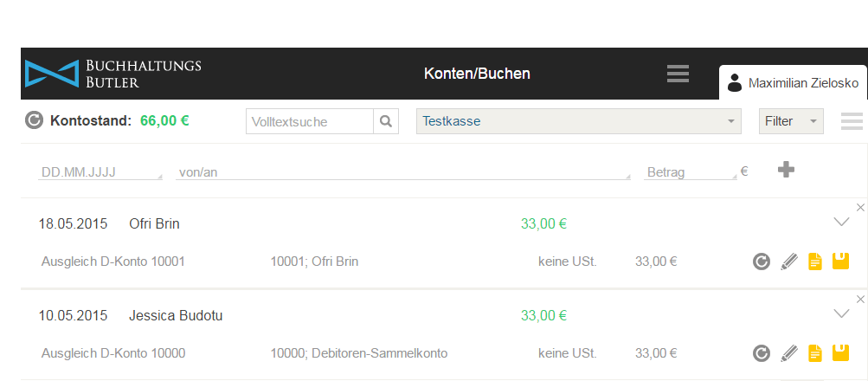Screen dimensions: 868x381
Task: Open the yellow document icon for Ofri Brin
Action: click(815, 262)
